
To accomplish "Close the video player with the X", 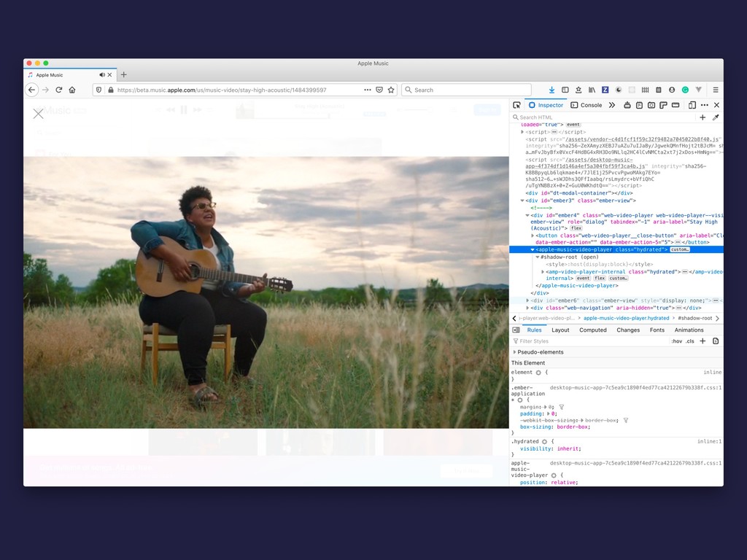I will 39,114.
